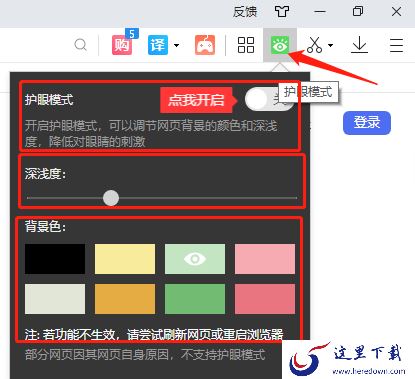The image size is (415, 379).
Task: Toggle the 护眼模式 on/off switch
Action: click(269, 99)
